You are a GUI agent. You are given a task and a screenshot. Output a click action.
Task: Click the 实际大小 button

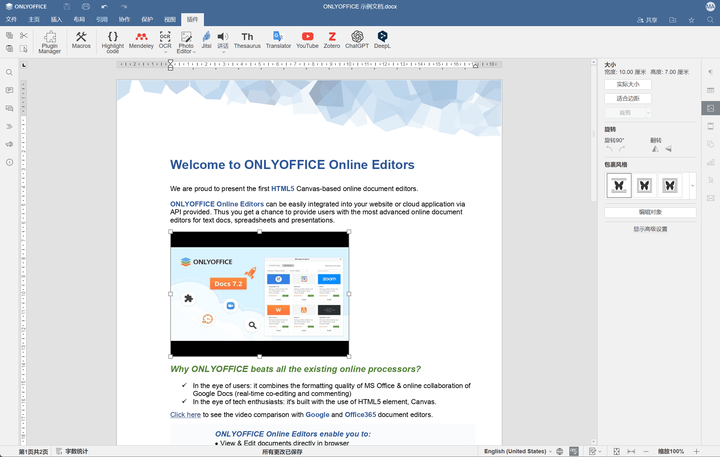(628, 85)
